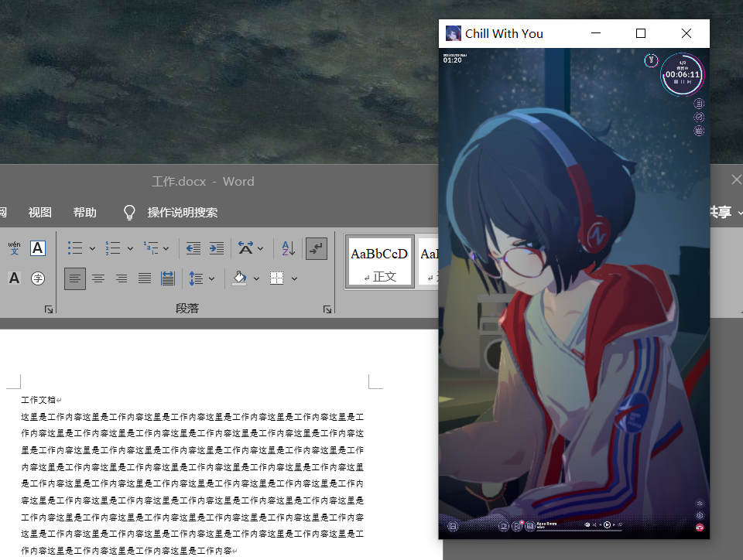Pause the Pomodoro timer

click(x=681, y=81)
